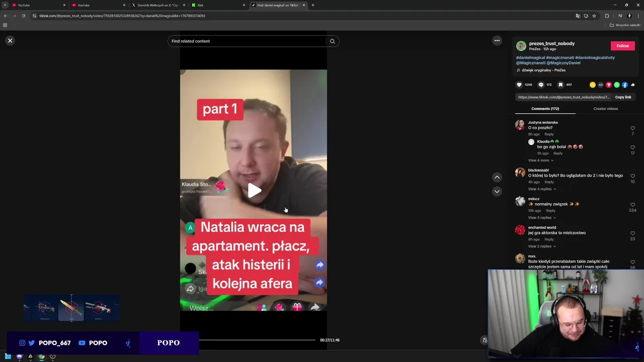
Task: Go to previous video with up arrow
Action: tap(497, 177)
